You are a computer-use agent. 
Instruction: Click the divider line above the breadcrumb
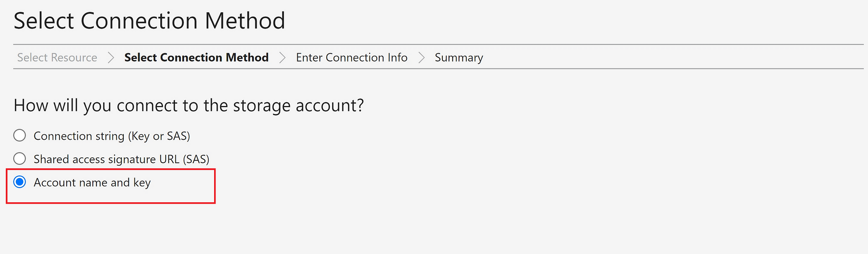click(438, 45)
